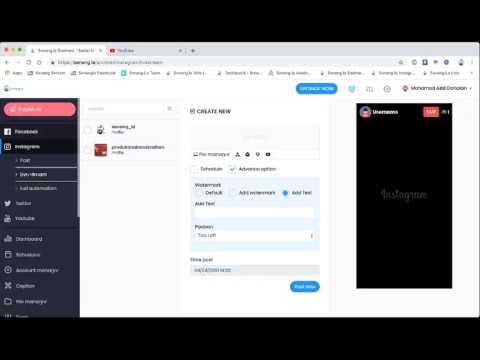Bookmark page with the star icon
Image resolution: width=480 pixels, height=360 pixels.
tap(401, 62)
